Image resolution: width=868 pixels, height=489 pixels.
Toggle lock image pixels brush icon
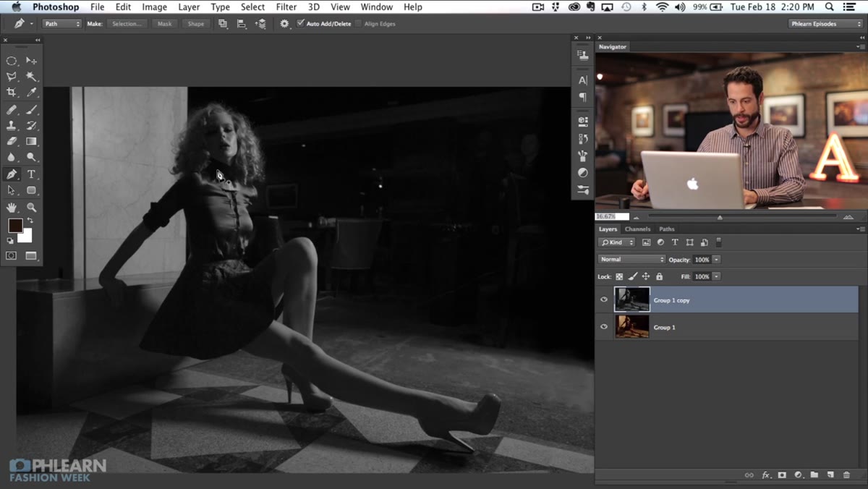[632, 276]
